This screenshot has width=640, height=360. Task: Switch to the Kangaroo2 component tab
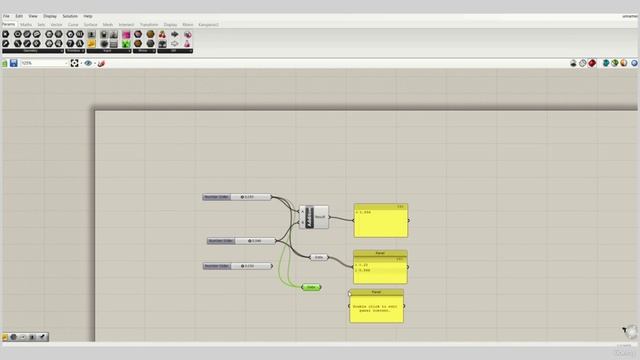[208, 25]
